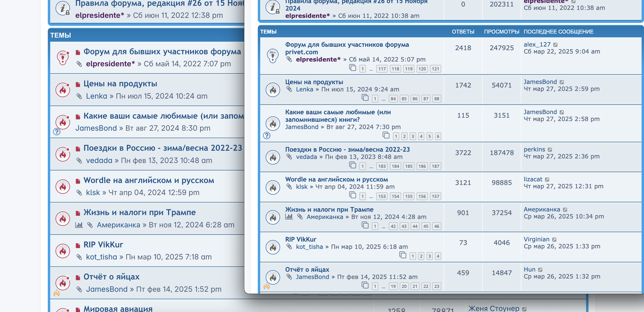Paperclip attachment icon next to Lenka, front window
This screenshot has height=312, width=644.
point(289,89)
